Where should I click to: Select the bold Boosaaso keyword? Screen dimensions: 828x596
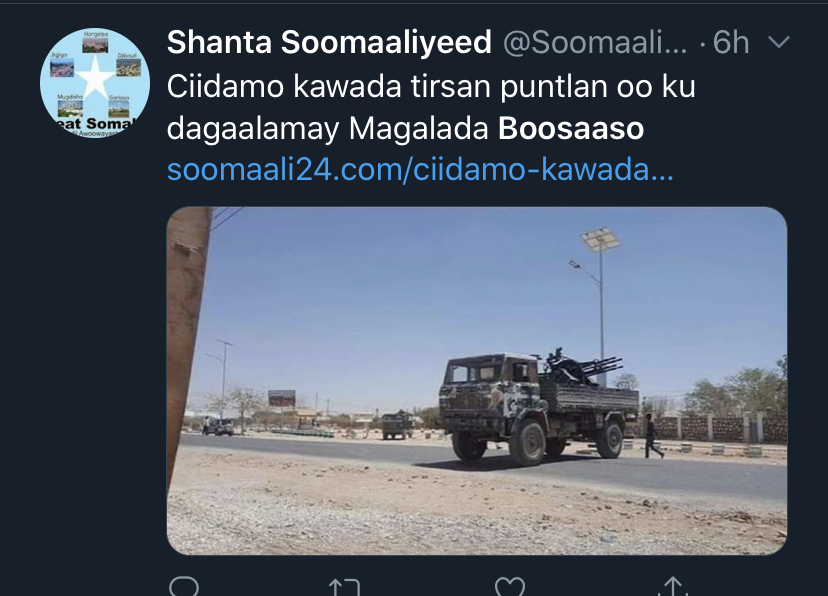pos(571,128)
